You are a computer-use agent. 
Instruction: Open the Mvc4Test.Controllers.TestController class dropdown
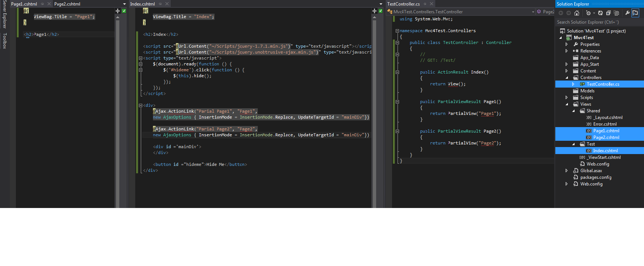click(x=461, y=12)
